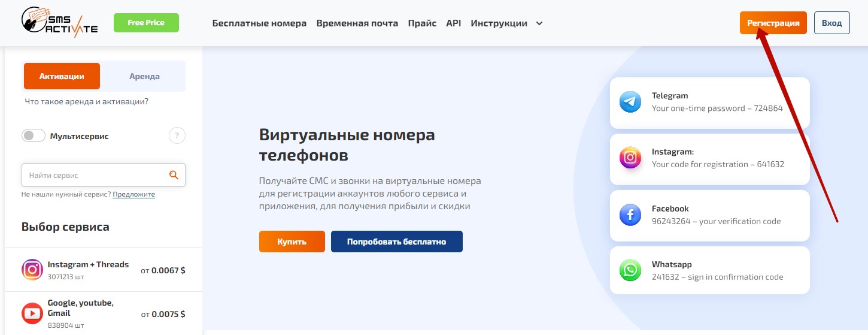Click the Telegram icon in notification card
Image resolution: width=868 pixels, height=335 pixels.
tap(630, 102)
